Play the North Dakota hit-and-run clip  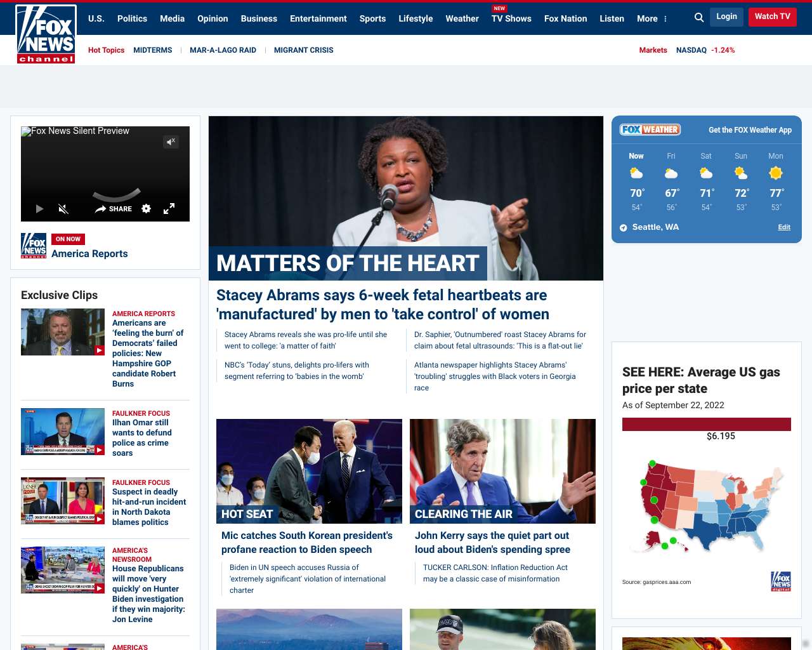pos(63,501)
